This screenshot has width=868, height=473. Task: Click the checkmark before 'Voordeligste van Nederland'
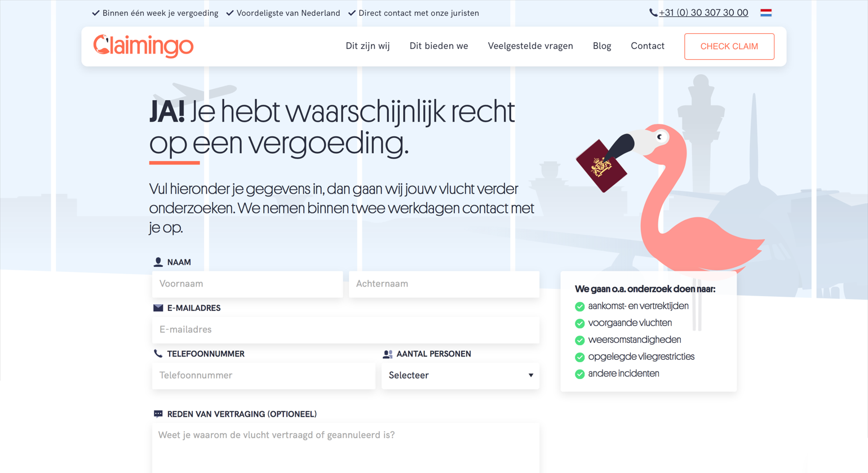pyautogui.click(x=230, y=13)
